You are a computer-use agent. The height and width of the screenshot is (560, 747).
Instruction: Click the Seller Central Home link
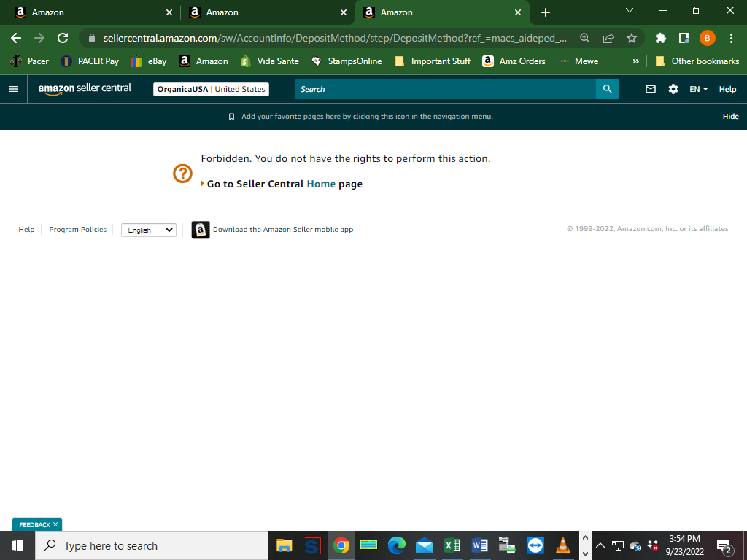coord(321,183)
